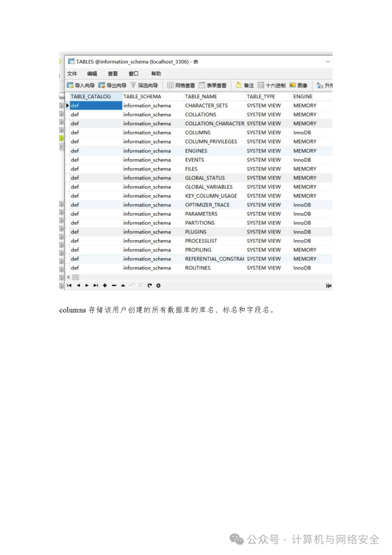Screen dimensions: 392x555
Task: Select the COLUMNS table name cell
Action: tap(215, 133)
